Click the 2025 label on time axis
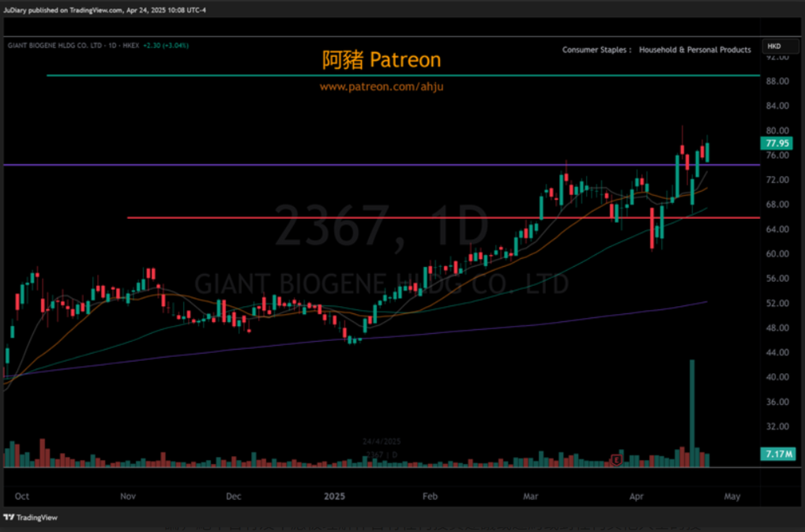Viewport: 805px width, 532px height. pos(334,496)
